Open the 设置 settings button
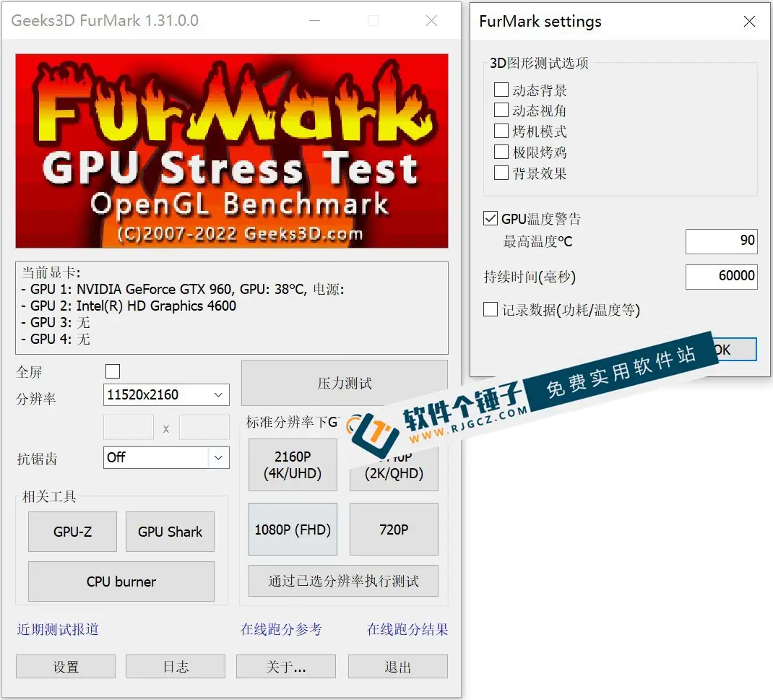 (x=66, y=667)
